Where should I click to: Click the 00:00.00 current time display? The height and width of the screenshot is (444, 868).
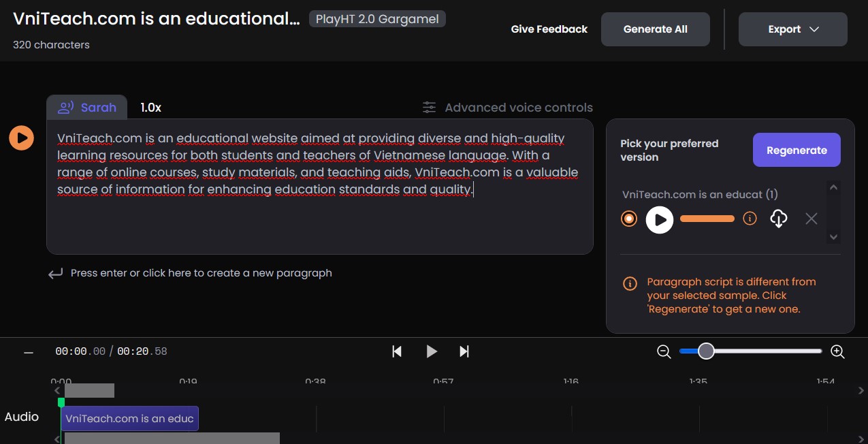click(80, 351)
